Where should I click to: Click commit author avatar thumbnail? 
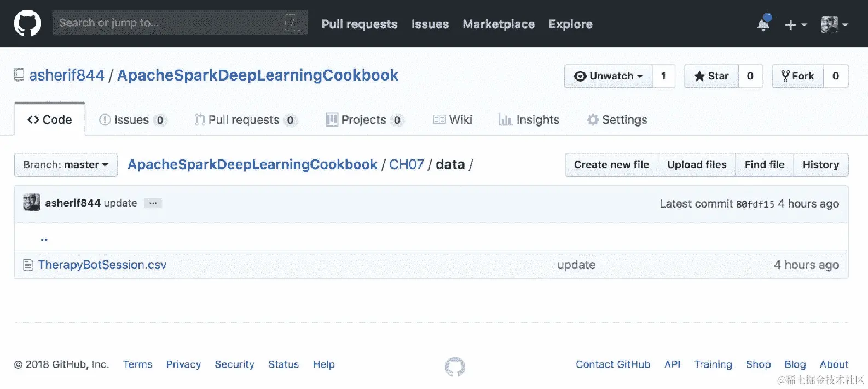32,203
